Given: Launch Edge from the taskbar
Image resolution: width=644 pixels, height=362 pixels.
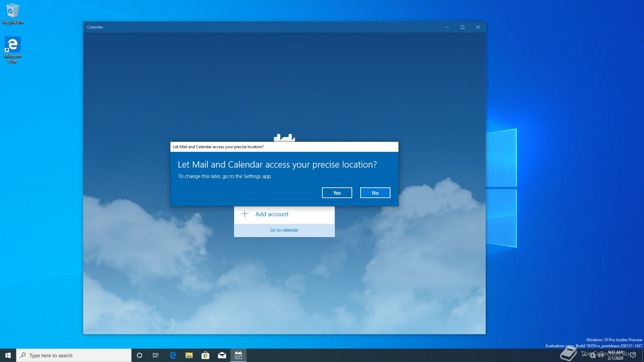Looking at the screenshot, I should [x=173, y=355].
